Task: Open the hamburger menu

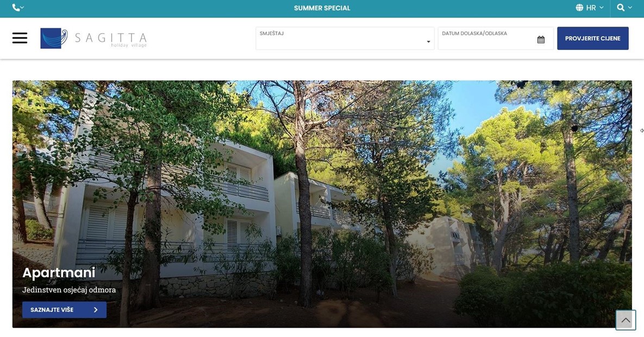Action: point(20,38)
